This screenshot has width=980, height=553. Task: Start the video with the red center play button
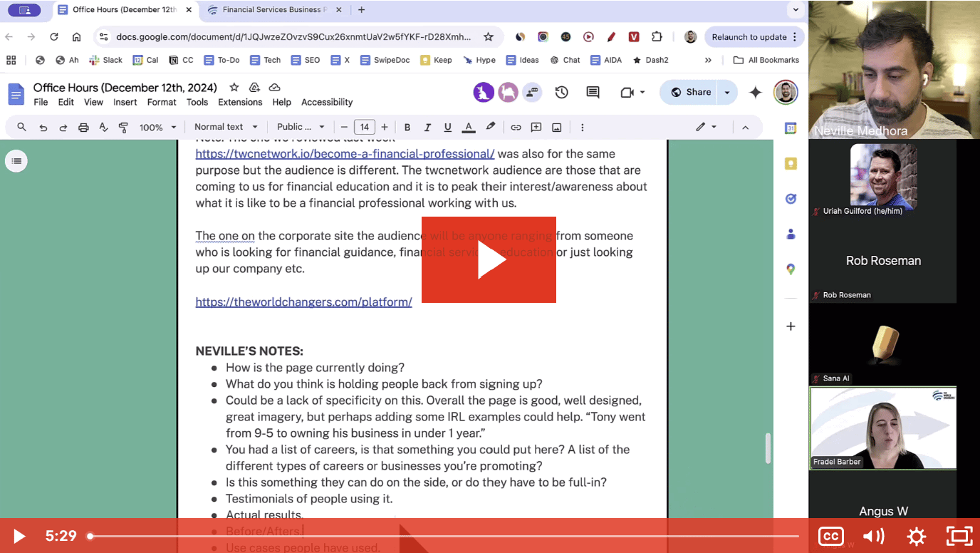[x=489, y=260]
